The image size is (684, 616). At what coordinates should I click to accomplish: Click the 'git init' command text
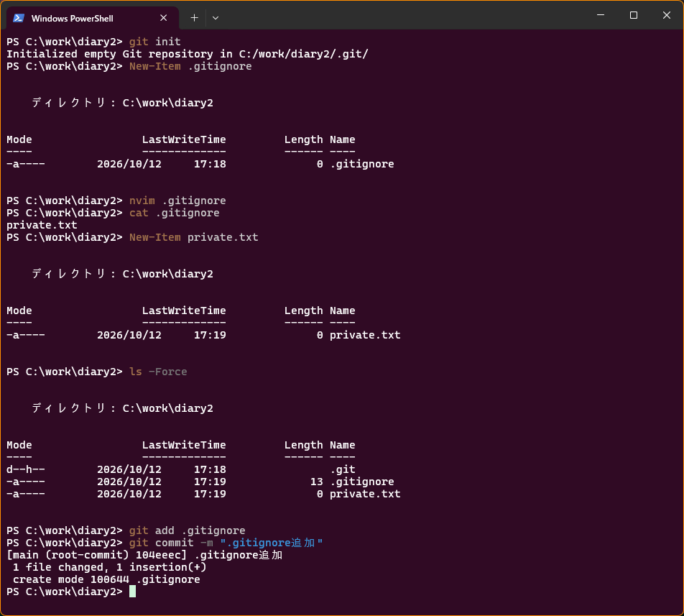coord(155,42)
